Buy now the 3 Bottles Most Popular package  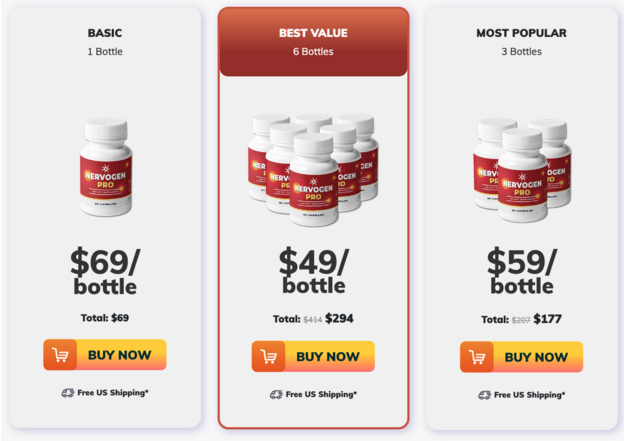click(x=521, y=357)
